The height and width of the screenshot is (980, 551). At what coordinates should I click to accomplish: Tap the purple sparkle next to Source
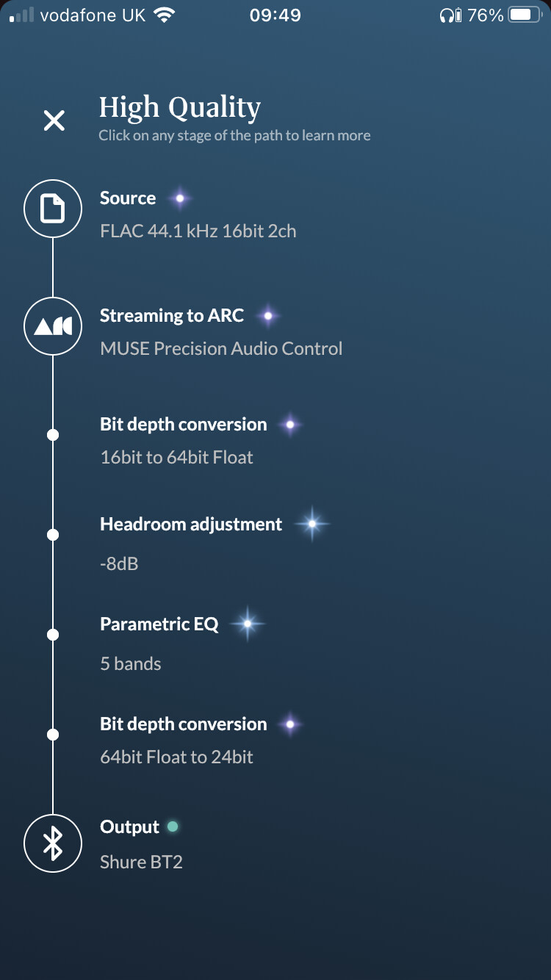pos(179,198)
